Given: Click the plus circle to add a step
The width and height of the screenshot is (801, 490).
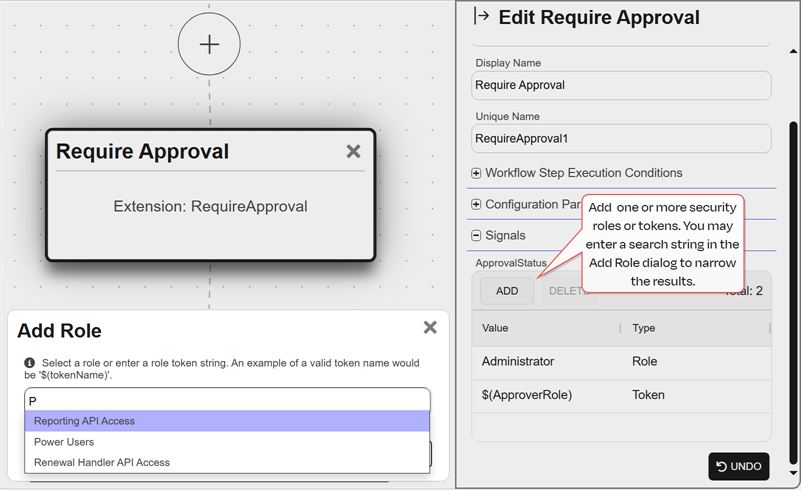Looking at the screenshot, I should (x=209, y=44).
